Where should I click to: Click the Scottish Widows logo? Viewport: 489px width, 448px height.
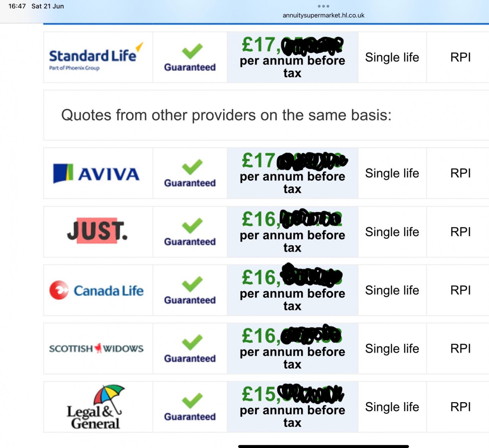pyautogui.click(x=96, y=348)
